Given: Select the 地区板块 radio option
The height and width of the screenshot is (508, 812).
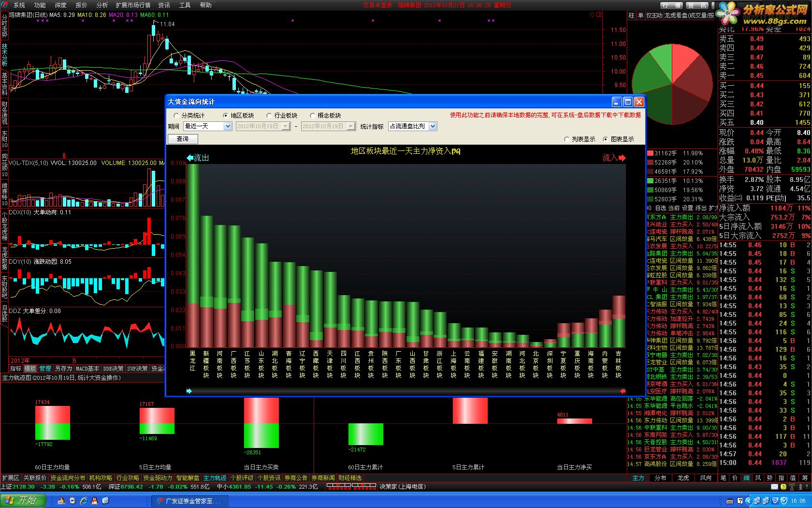Looking at the screenshot, I should 238,116.
